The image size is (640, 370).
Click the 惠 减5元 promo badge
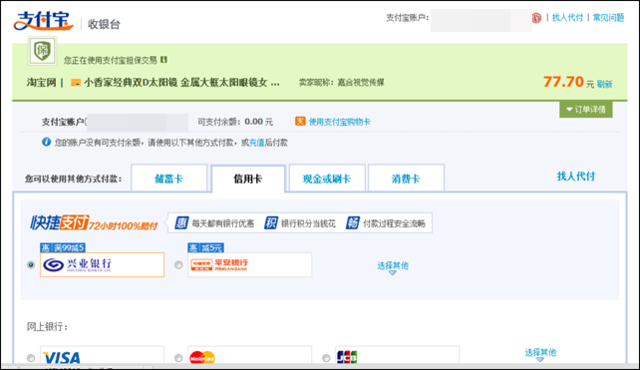click(206, 248)
